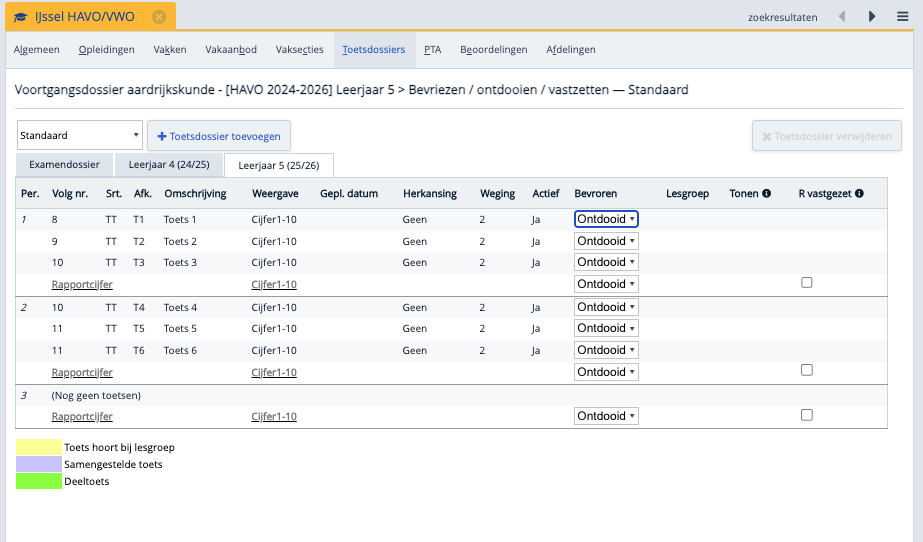Open Bevroren dropdown for Toets 1

click(x=606, y=219)
